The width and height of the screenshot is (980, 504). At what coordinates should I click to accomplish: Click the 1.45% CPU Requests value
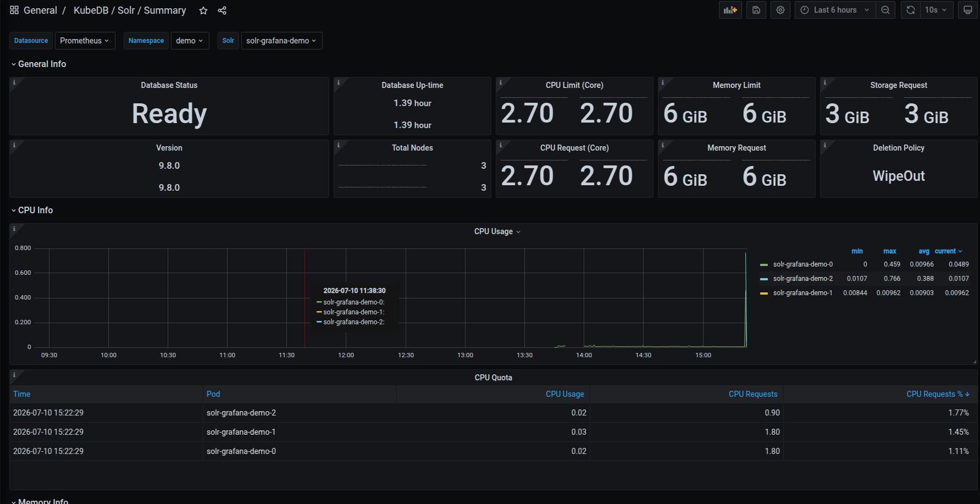pos(958,432)
